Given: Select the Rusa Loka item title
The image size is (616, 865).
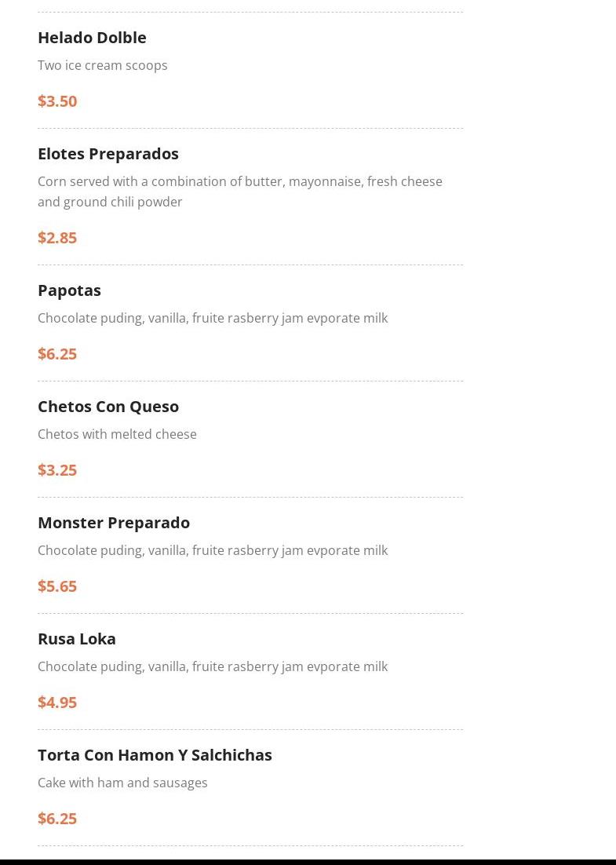Looking at the screenshot, I should click(x=77, y=639).
